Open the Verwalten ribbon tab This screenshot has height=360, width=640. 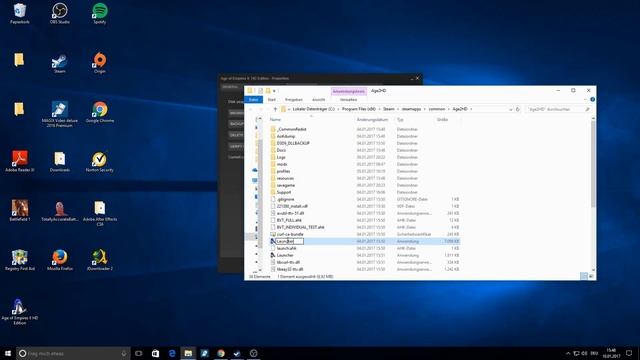coord(348,100)
